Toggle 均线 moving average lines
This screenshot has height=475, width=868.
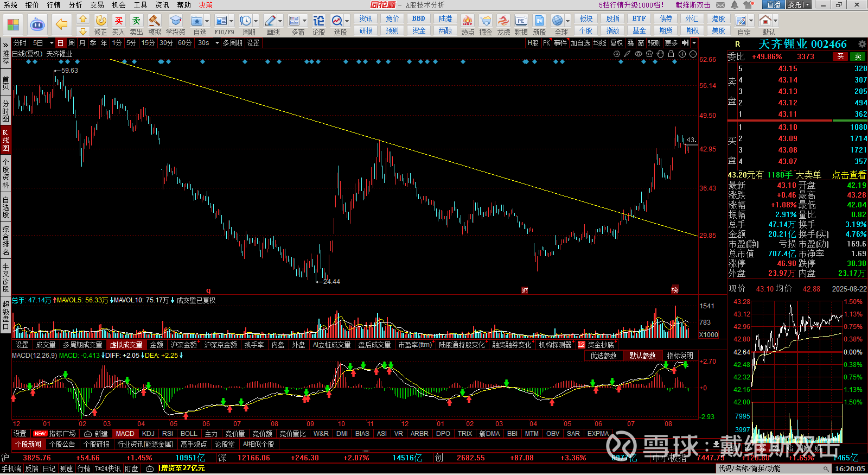coord(599,43)
